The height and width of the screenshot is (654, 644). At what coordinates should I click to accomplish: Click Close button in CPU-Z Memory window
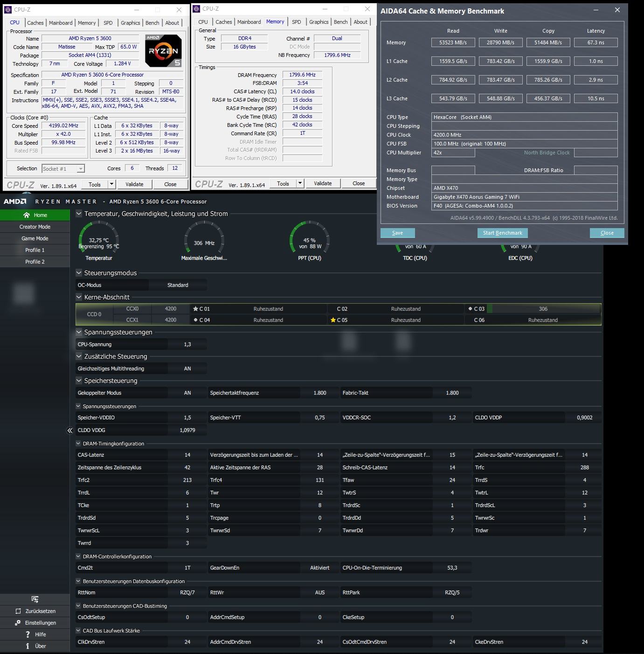[359, 183]
